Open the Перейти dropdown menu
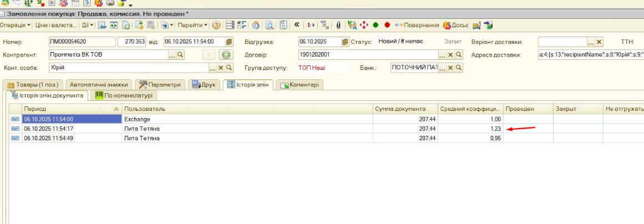Viewport: 644px width, 224px height. click(192, 25)
